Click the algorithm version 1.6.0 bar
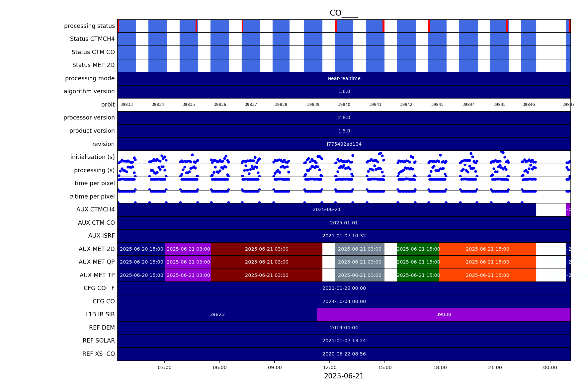 coord(344,92)
